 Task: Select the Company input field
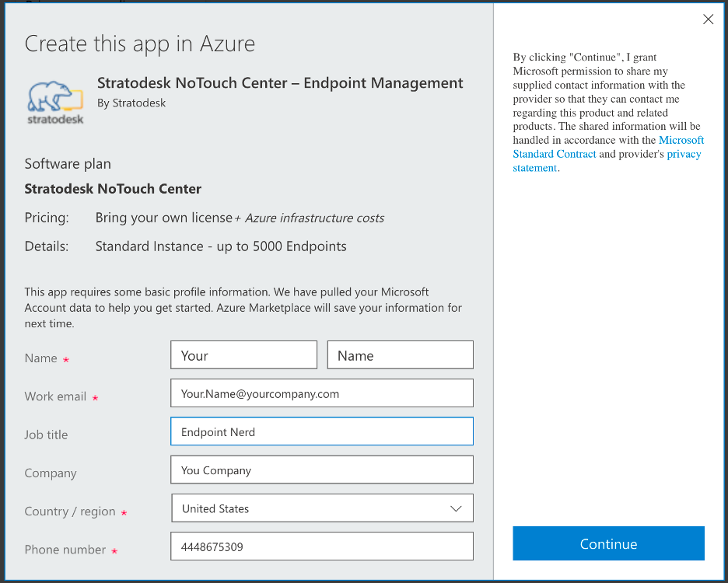[322, 470]
